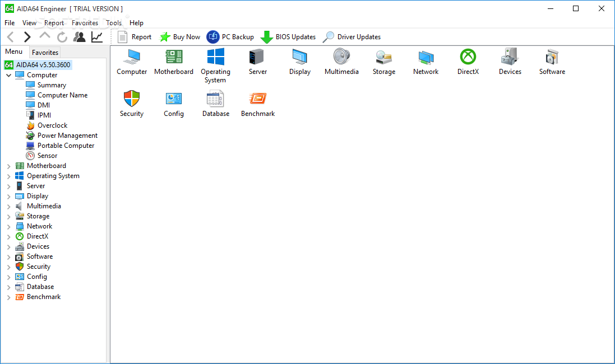Expand the Display tree node
Image resolution: width=615 pixels, height=364 pixels.
click(8, 197)
